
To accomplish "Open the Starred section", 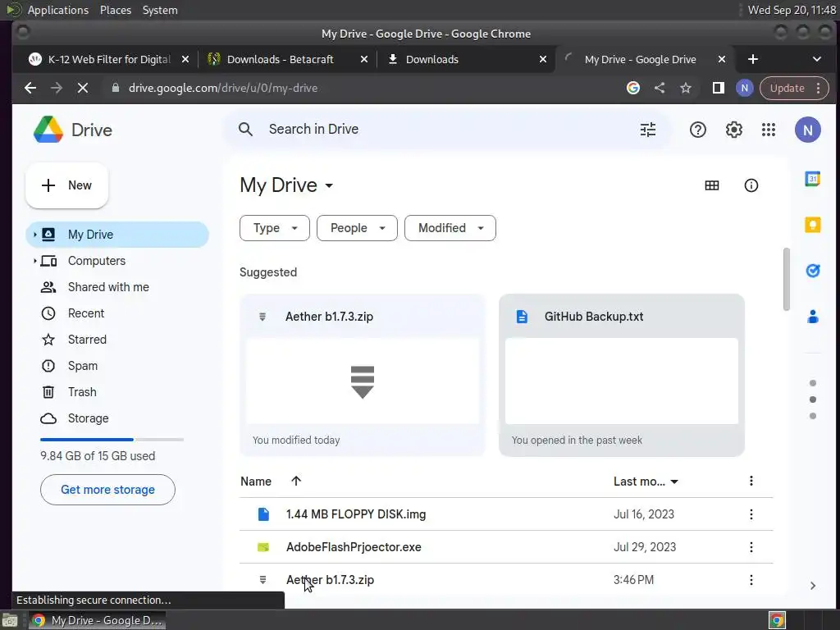I will pos(117,340).
